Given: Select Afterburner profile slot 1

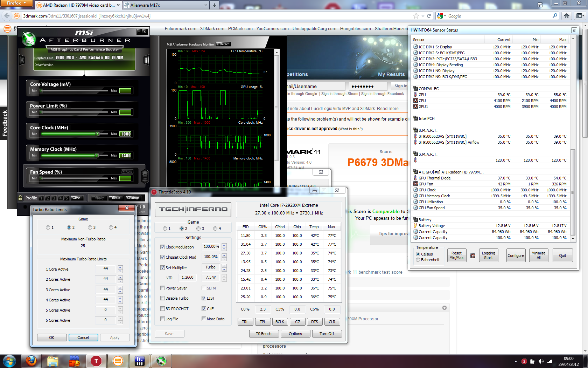Looking at the screenshot, I should pyautogui.click(x=42, y=198).
